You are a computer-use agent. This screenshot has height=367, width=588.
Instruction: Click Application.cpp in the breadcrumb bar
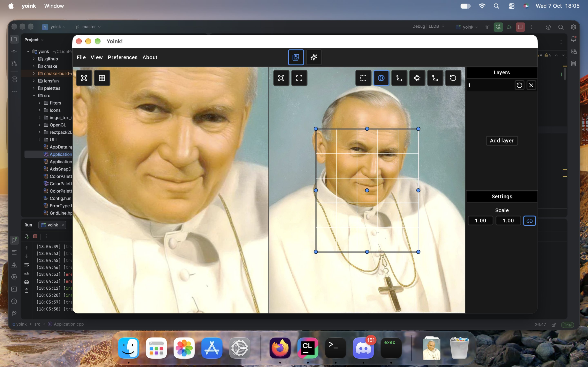click(x=66, y=324)
